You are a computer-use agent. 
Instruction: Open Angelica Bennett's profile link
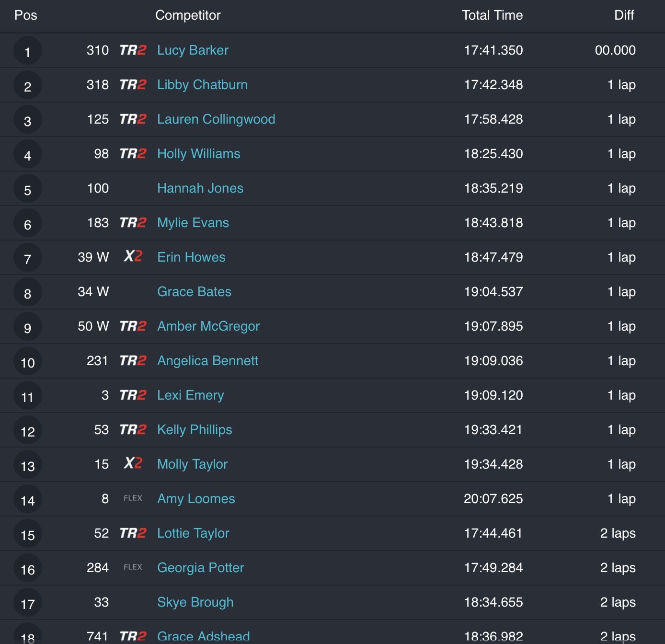click(x=207, y=361)
